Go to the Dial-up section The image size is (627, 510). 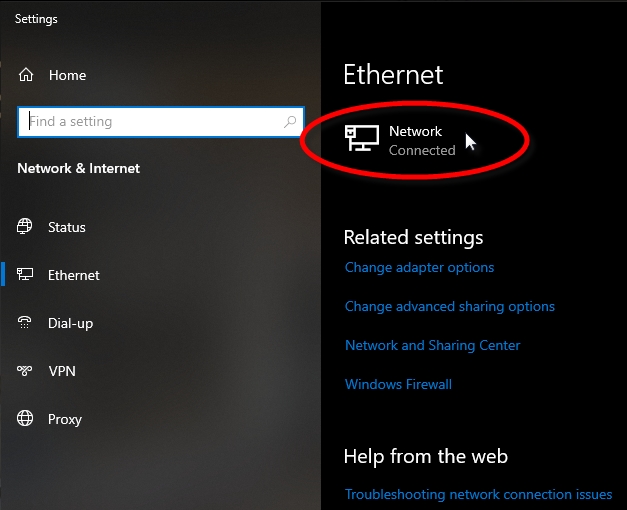69,323
